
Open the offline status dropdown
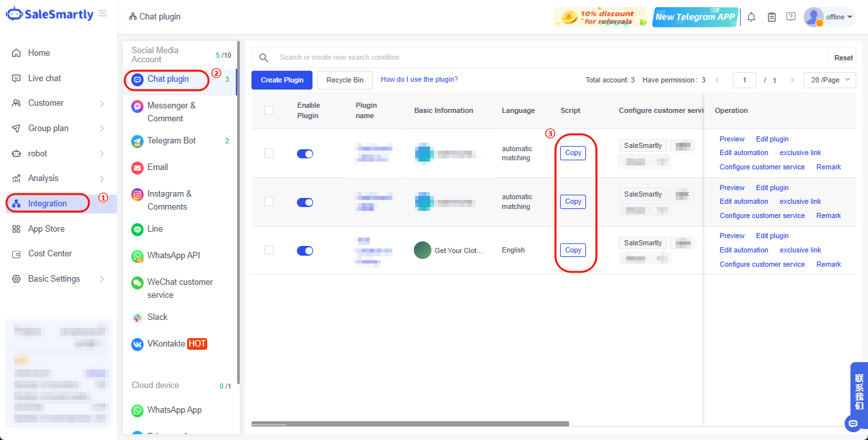839,17
